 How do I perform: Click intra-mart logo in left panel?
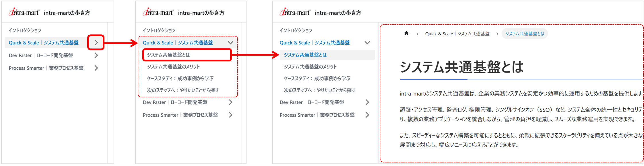(24, 12)
